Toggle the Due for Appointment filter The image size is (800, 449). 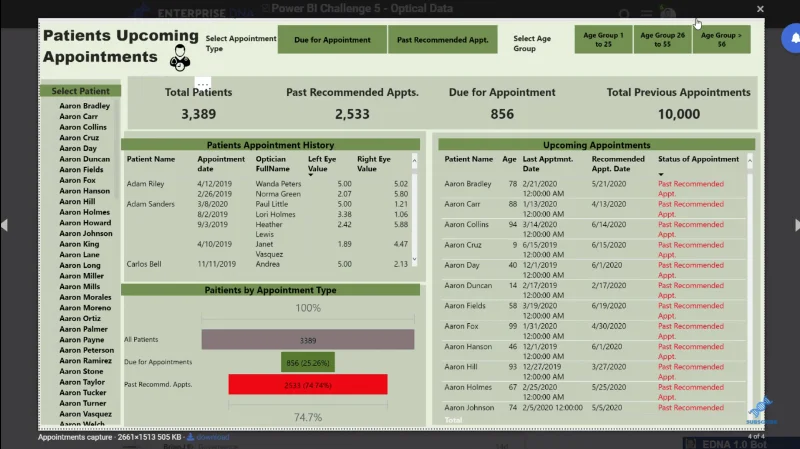(x=332, y=40)
